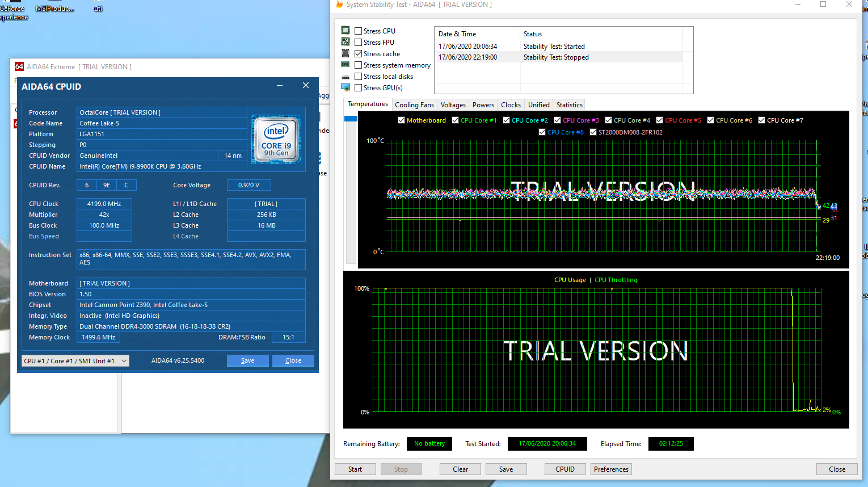Image resolution: width=868 pixels, height=487 pixels.
Task: Click the Preferences button
Action: click(611, 469)
